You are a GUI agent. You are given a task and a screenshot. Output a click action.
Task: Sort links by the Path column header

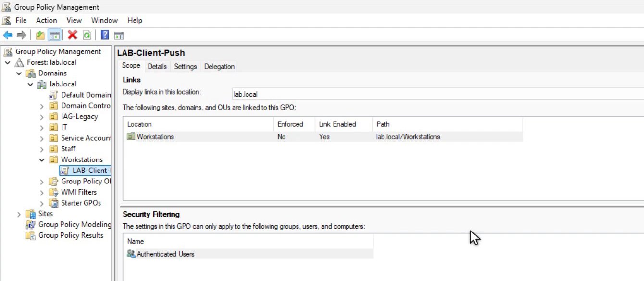(447, 124)
